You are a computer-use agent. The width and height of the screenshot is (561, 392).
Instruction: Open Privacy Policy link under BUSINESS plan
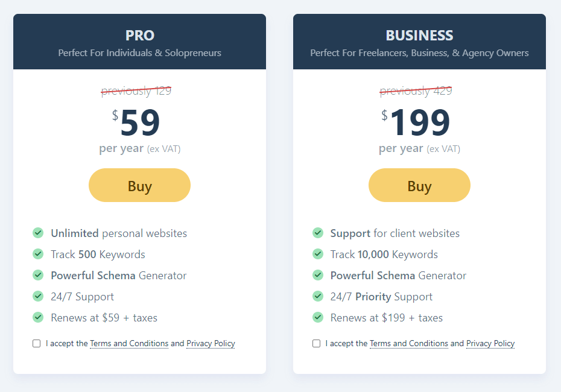[490, 343]
